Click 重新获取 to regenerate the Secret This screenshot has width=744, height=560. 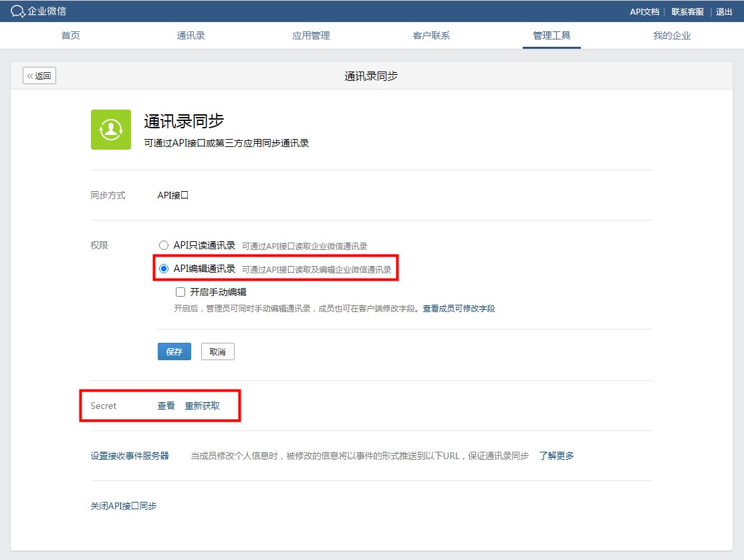(202, 406)
